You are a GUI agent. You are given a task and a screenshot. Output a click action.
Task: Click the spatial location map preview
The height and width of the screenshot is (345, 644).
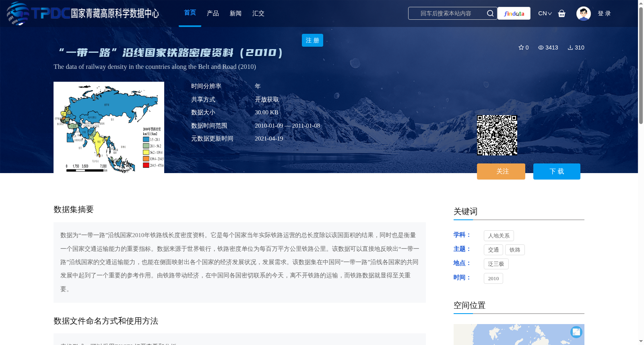[519, 335]
